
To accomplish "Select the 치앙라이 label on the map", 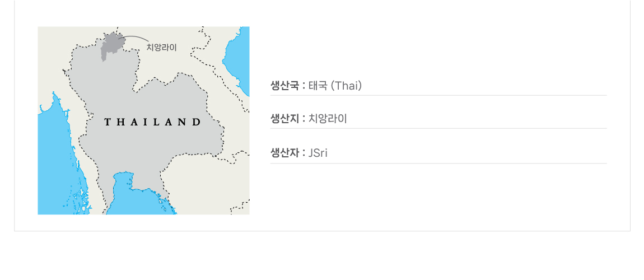I will coord(162,48).
